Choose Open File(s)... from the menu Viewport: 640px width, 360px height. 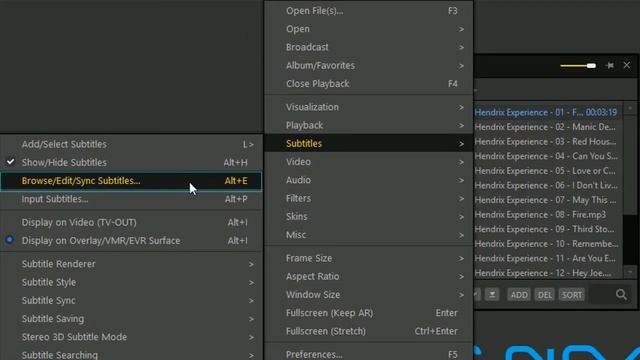[369, 11]
